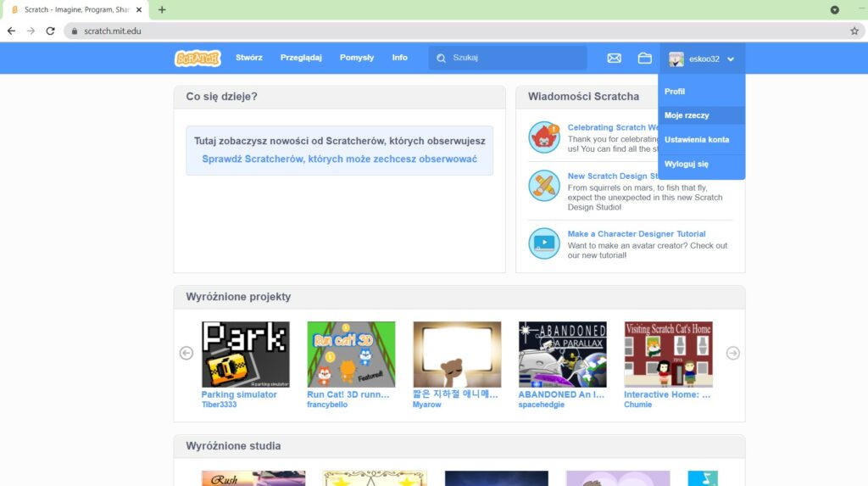This screenshot has height=486, width=868.
Task: Open the My Stuff folder icon
Action: (645, 59)
